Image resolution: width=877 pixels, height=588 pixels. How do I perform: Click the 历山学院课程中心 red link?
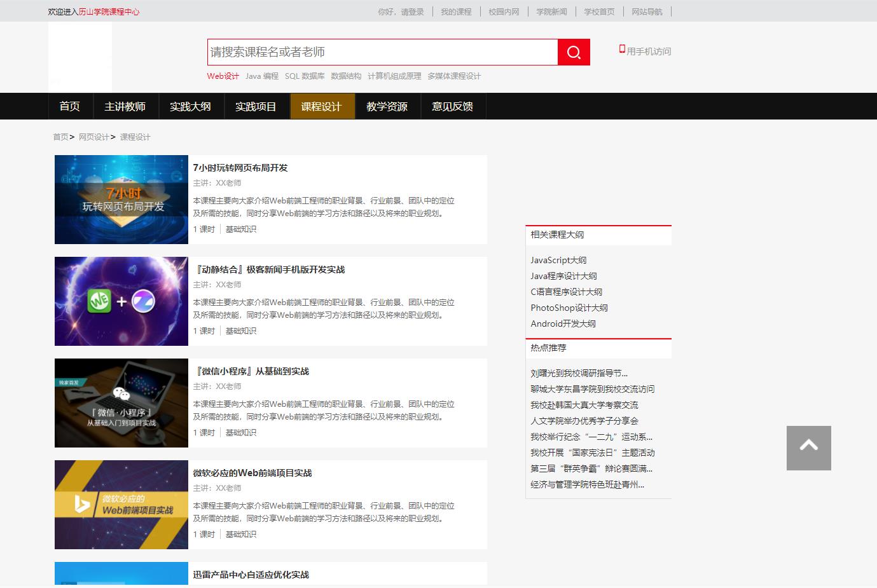tap(109, 11)
